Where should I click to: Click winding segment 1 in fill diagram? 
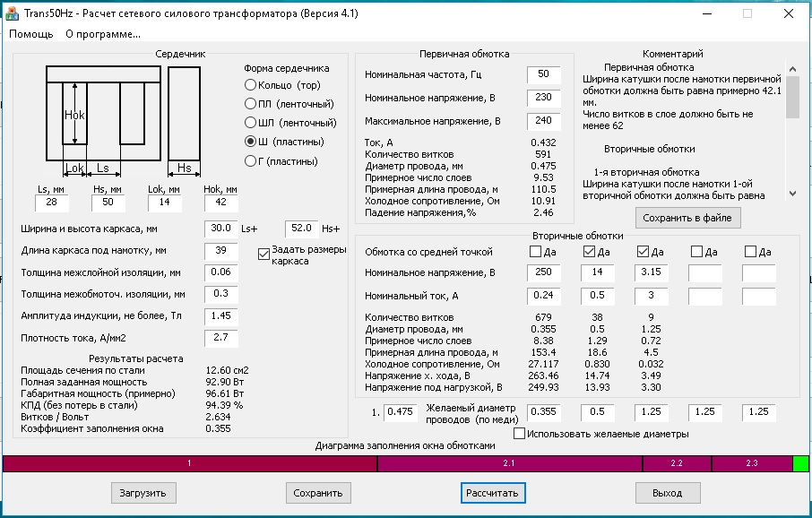(189, 463)
